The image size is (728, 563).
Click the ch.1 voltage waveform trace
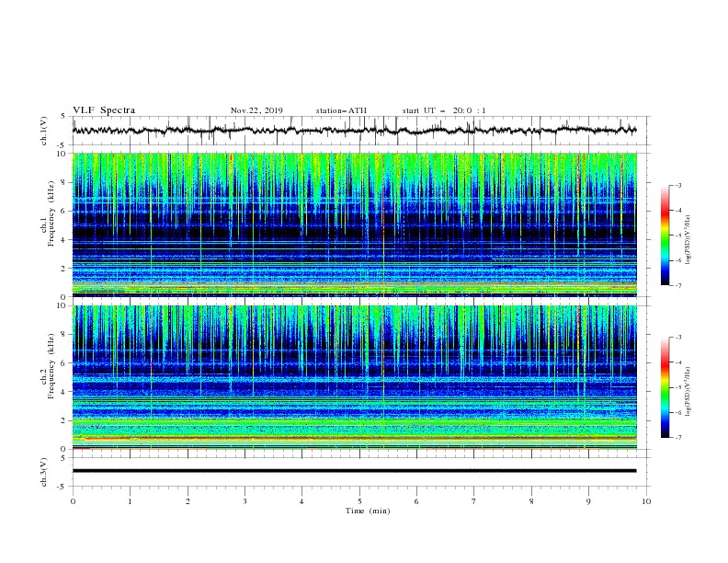354,131
